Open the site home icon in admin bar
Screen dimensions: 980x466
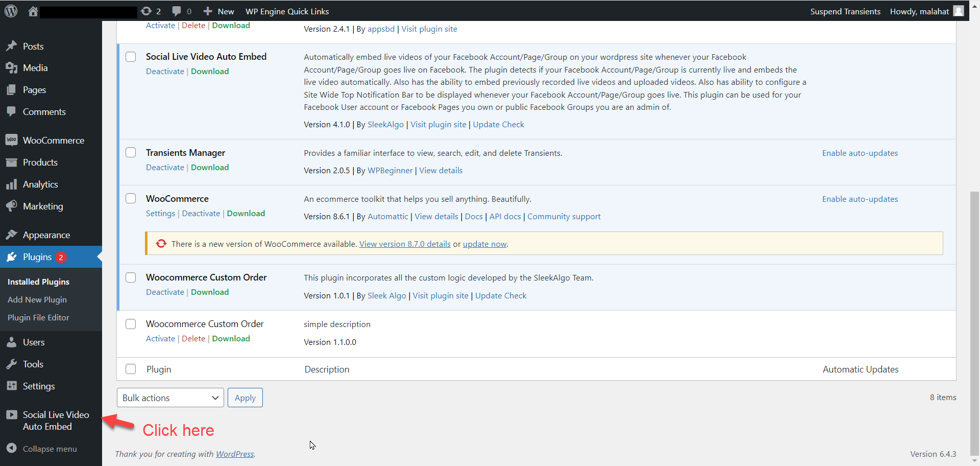(33, 11)
